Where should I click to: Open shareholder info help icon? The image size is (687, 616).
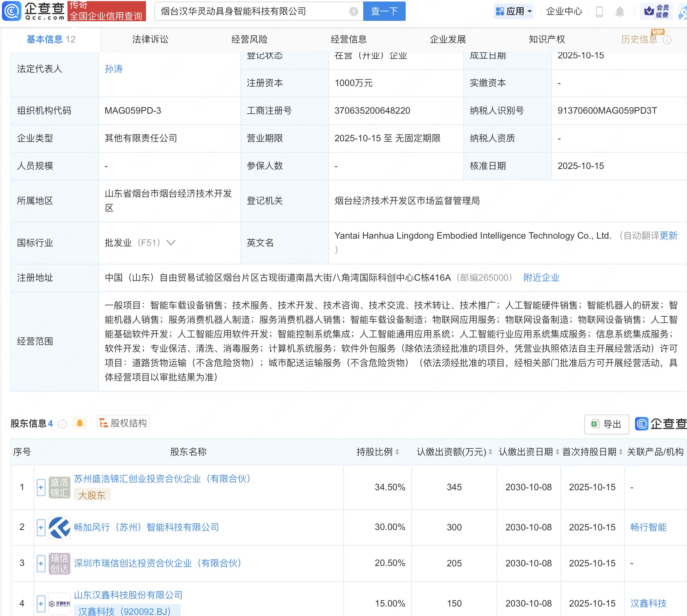tap(63, 424)
